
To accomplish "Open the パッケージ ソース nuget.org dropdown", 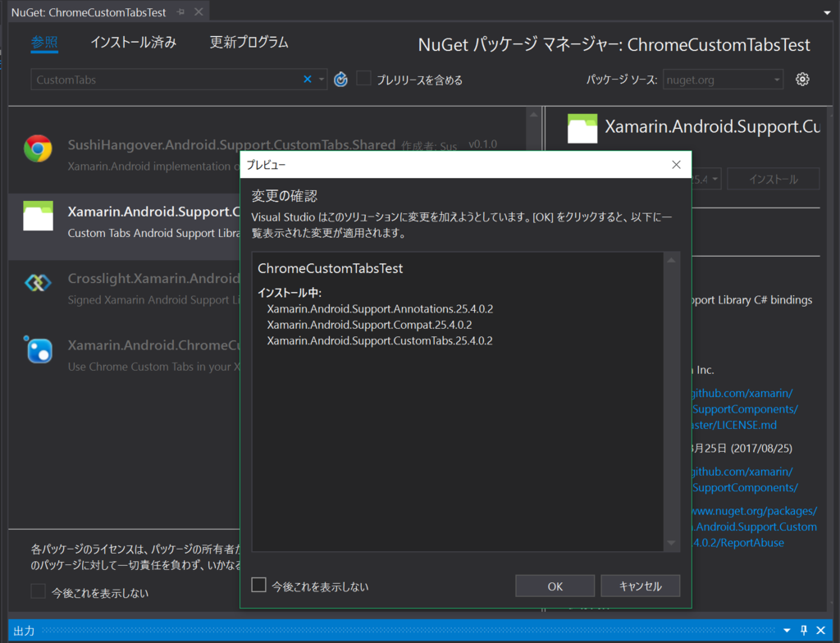I will [x=724, y=80].
